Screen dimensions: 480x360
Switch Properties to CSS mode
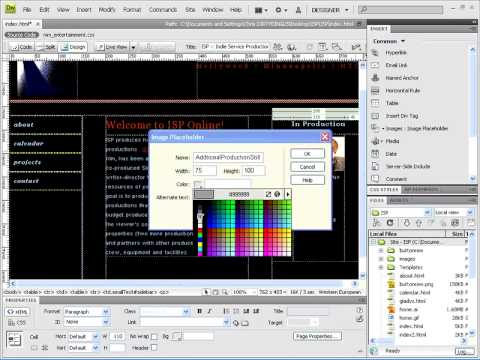tap(17, 322)
